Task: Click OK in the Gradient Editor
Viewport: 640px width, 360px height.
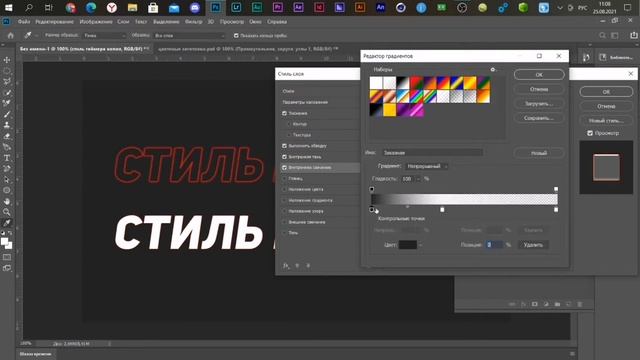Action: click(x=539, y=75)
